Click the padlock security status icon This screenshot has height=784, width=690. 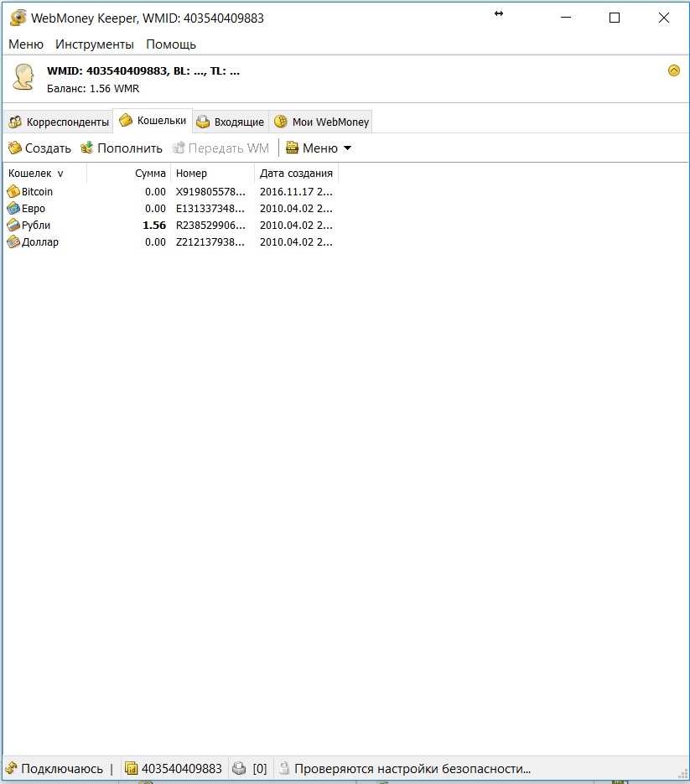click(284, 768)
